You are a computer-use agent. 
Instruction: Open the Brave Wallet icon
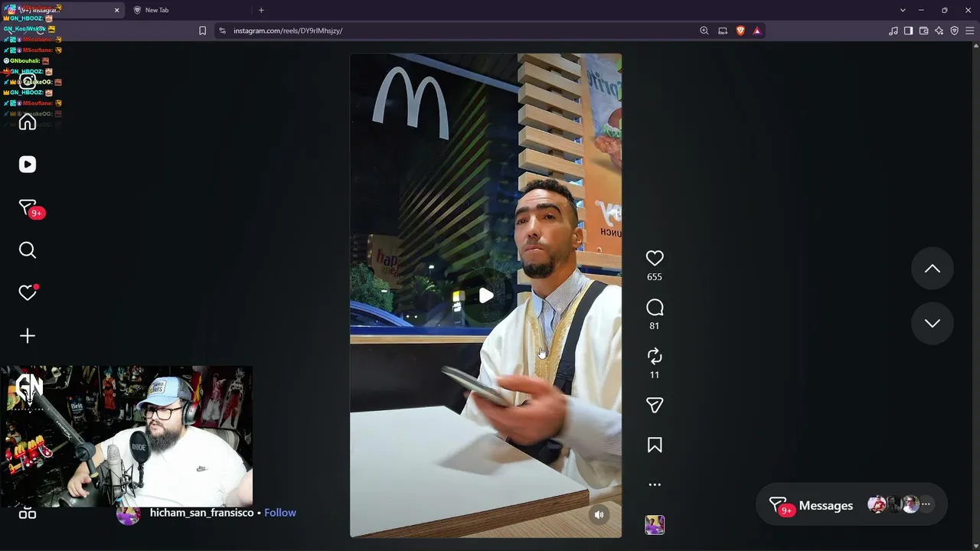[923, 31]
